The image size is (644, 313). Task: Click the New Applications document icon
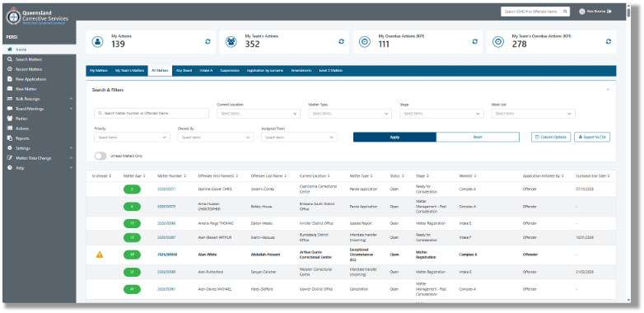[x=9, y=79]
